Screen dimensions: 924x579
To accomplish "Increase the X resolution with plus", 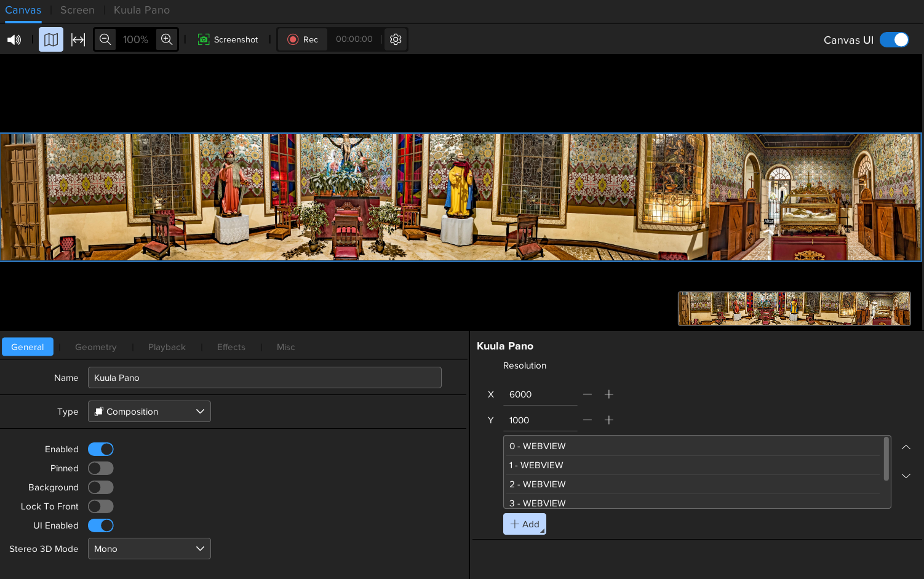I will coord(609,394).
